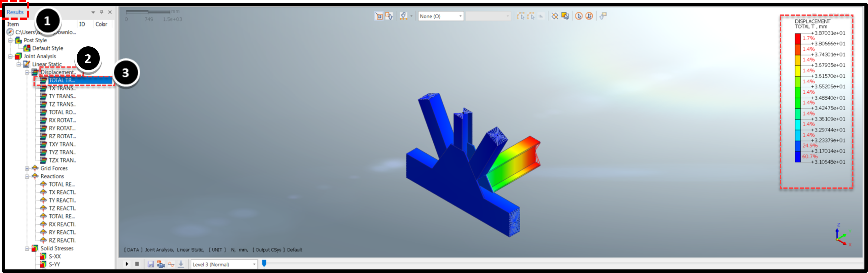The image size is (868, 273).
Task: Expand the Grid Forces node
Action: pyautogui.click(x=27, y=168)
